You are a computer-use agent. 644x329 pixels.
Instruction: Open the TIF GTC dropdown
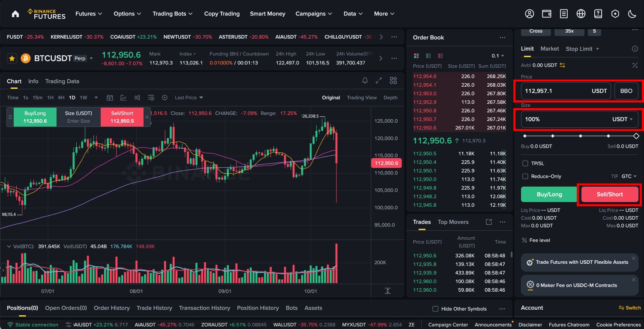(x=629, y=176)
